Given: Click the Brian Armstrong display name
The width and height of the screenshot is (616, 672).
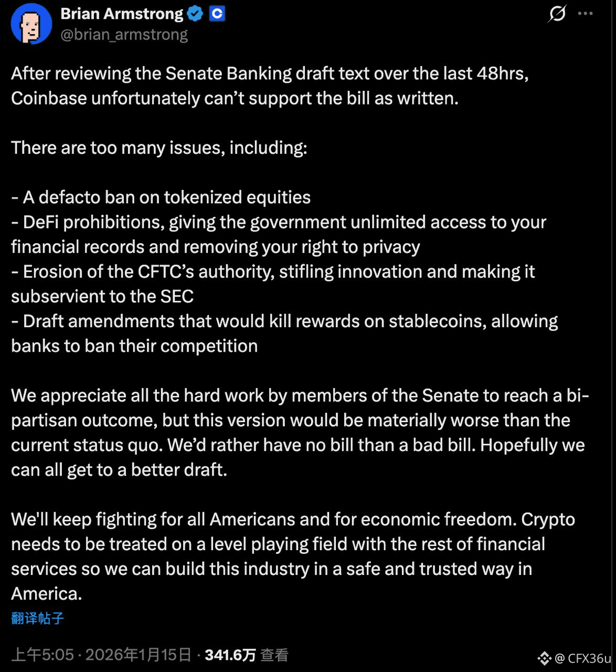Looking at the screenshot, I should coord(122,14).
